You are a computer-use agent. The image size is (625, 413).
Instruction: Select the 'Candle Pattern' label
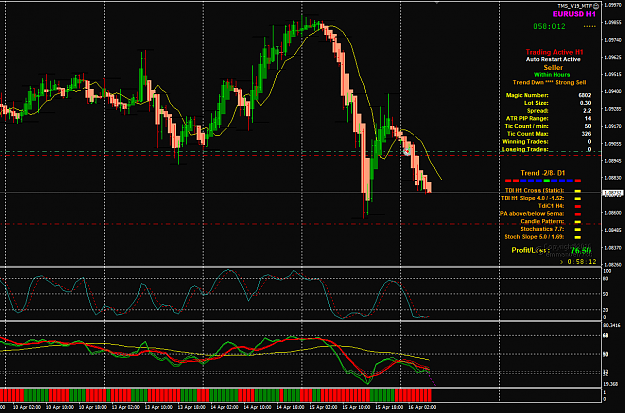[x=542, y=221]
